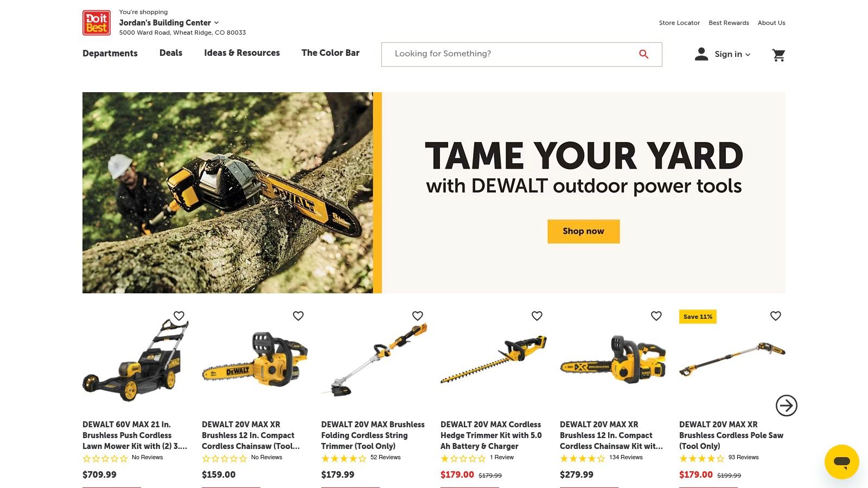Image resolution: width=868 pixels, height=488 pixels.
Task: Save the Hedge Trimmer Kit to favorites
Action: [x=537, y=316]
